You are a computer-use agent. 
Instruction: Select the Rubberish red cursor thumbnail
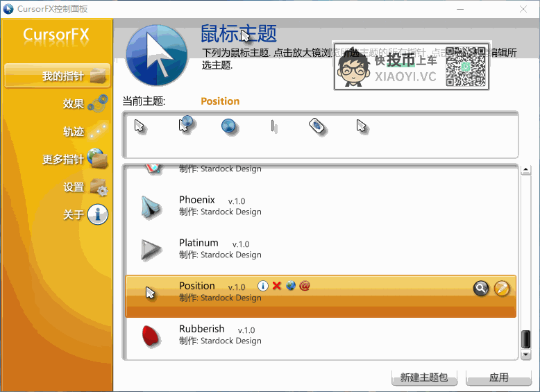click(x=151, y=336)
